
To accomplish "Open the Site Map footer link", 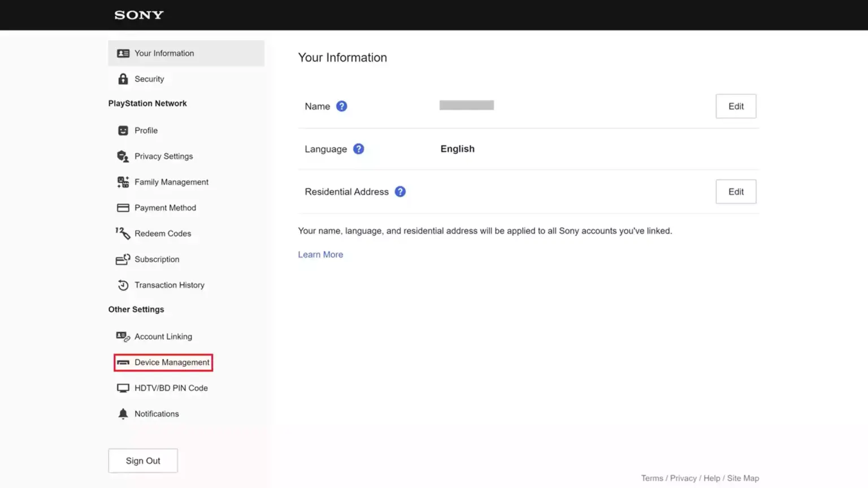I will pos(743,478).
